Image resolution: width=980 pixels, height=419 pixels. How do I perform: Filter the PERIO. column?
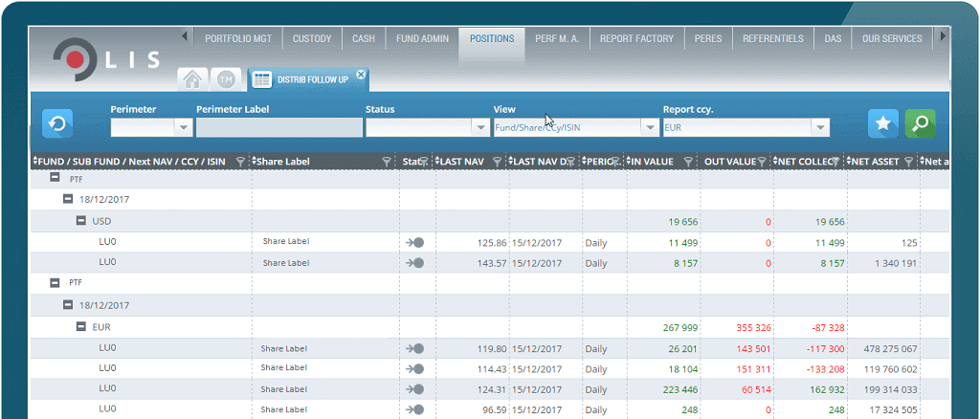[615, 162]
